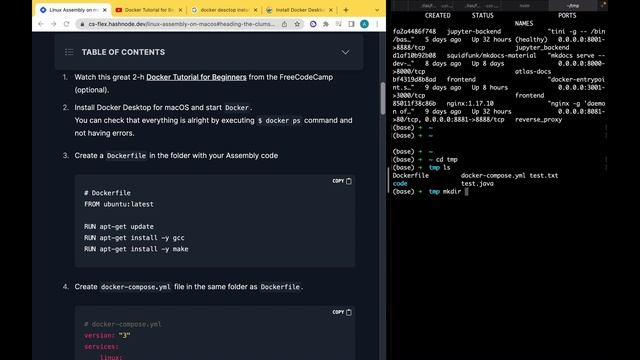Screen dimensions: 640x360
Task: Copy the Dockerfile code block
Action: (x=342, y=181)
